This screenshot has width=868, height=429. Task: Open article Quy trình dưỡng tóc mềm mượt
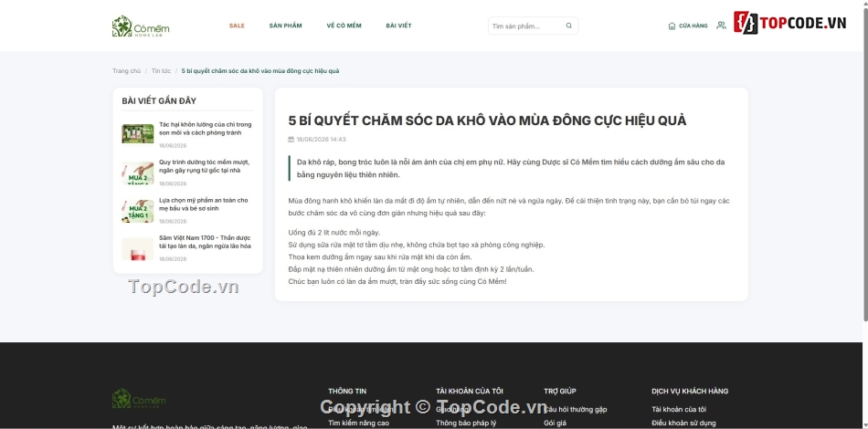[205, 166]
